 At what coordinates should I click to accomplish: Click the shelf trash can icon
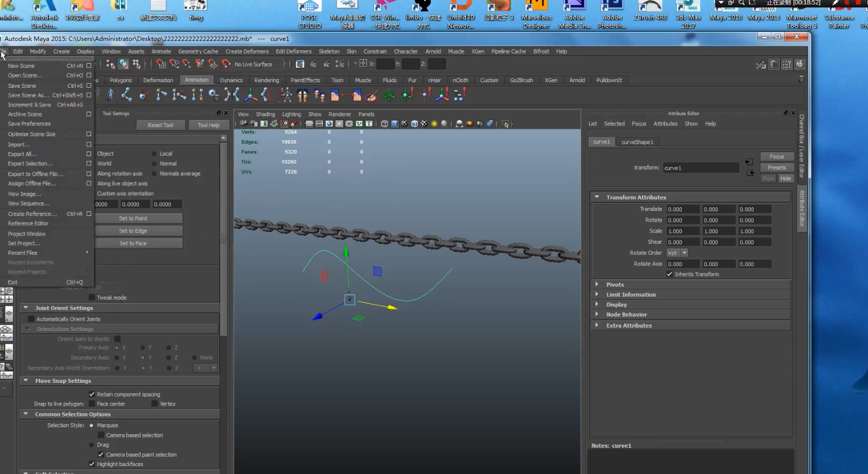(801, 79)
